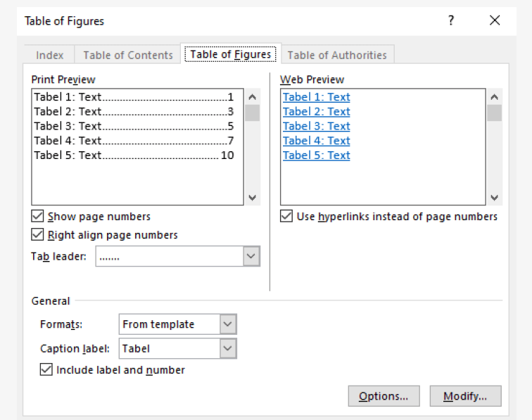
Task: Open the Table of Authorities tab
Action: coord(337,55)
